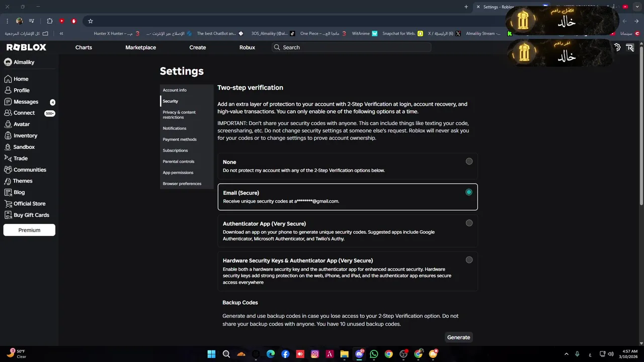Select Hardware Security Keys & Authenticator radio button
Viewport: 644px width, 362px height.
coord(469,260)
